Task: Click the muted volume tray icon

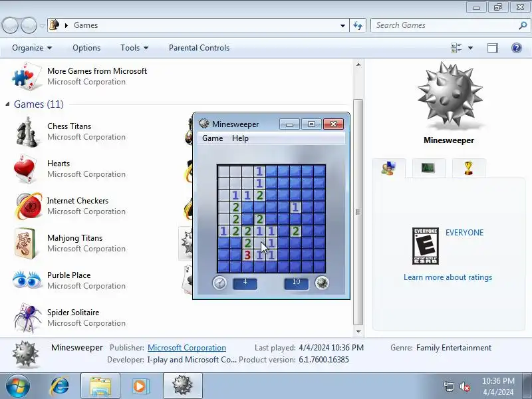Action: coord(464,386)
